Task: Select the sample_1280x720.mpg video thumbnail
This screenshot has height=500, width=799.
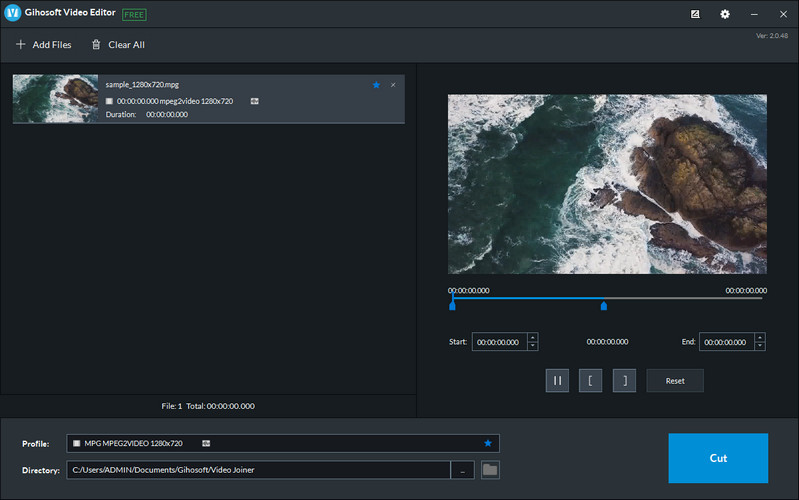Action: (x=56, y=99)
